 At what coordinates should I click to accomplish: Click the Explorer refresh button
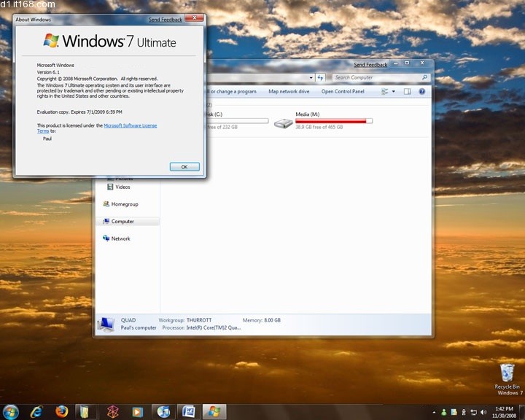coord(320,78)
